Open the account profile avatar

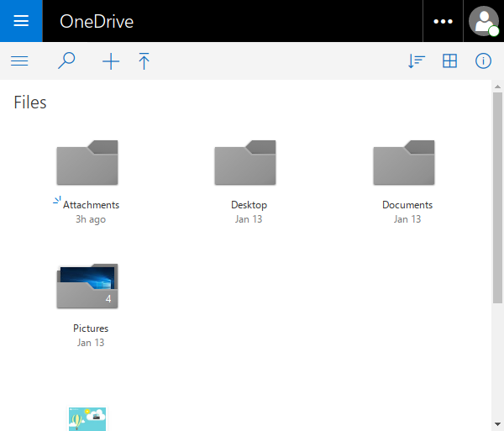click(484, 21)
